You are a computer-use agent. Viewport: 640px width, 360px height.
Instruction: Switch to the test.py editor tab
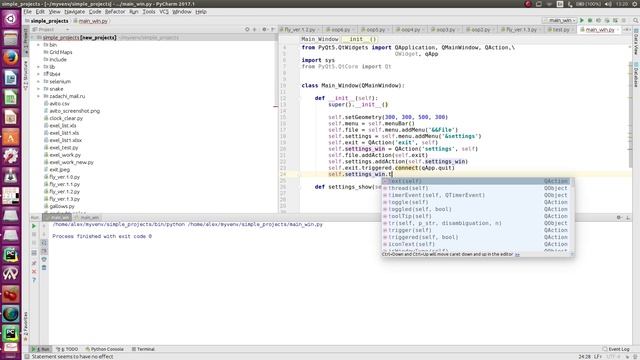click(x=560, y=29)
